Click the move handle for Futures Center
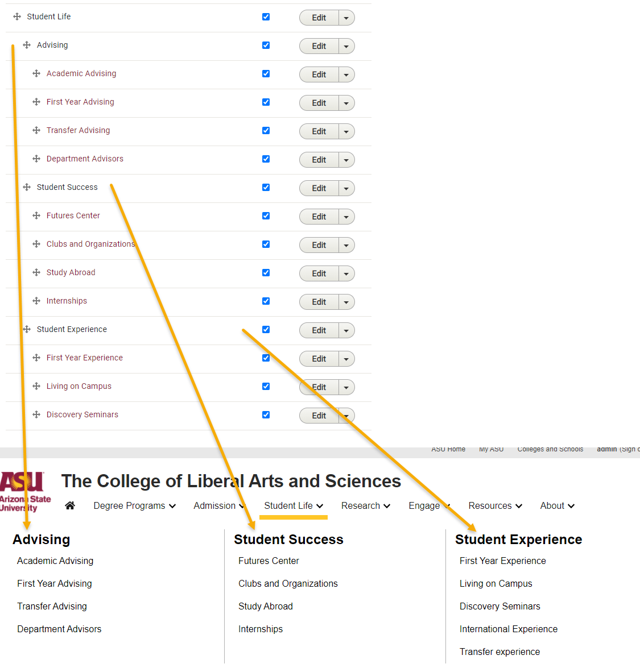The image size is (640, 672). click(x=36, y=215)
